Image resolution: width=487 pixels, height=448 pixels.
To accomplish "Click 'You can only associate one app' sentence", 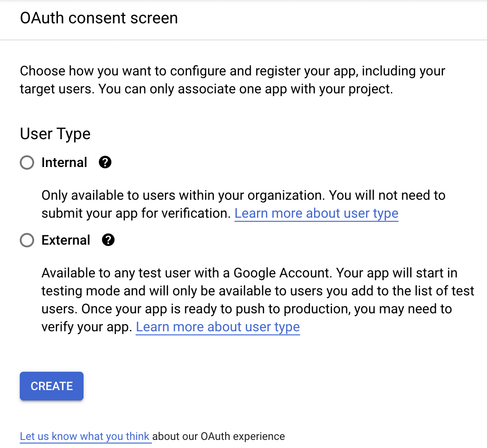I will [245, 89].
